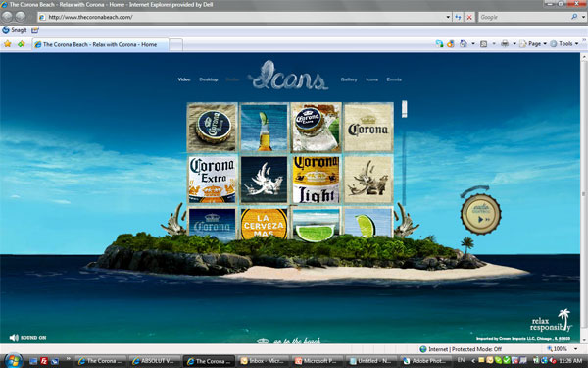Open the Page menu
Viewport: 588px width, 368px height.
pyautogui.click(x=533, y=44)
